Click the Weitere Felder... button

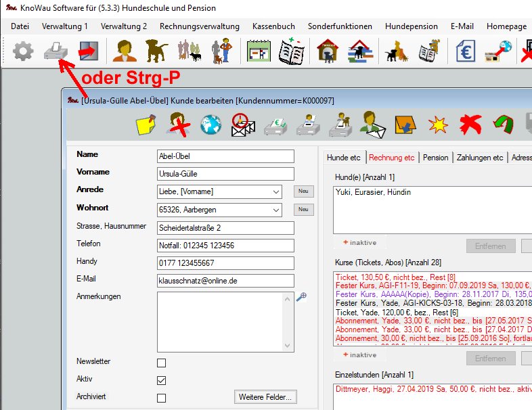266,397
